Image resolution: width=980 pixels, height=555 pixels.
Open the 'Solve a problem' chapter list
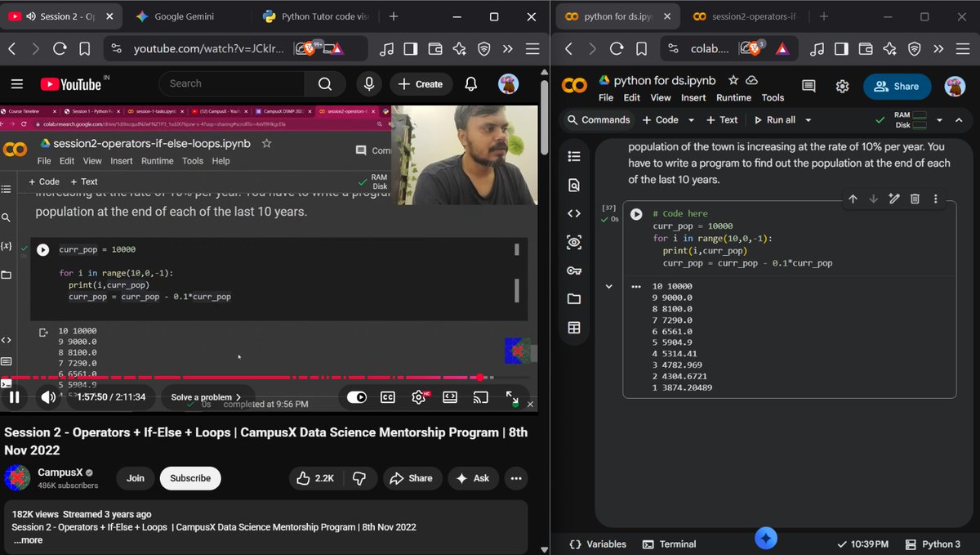pos(206,397)
